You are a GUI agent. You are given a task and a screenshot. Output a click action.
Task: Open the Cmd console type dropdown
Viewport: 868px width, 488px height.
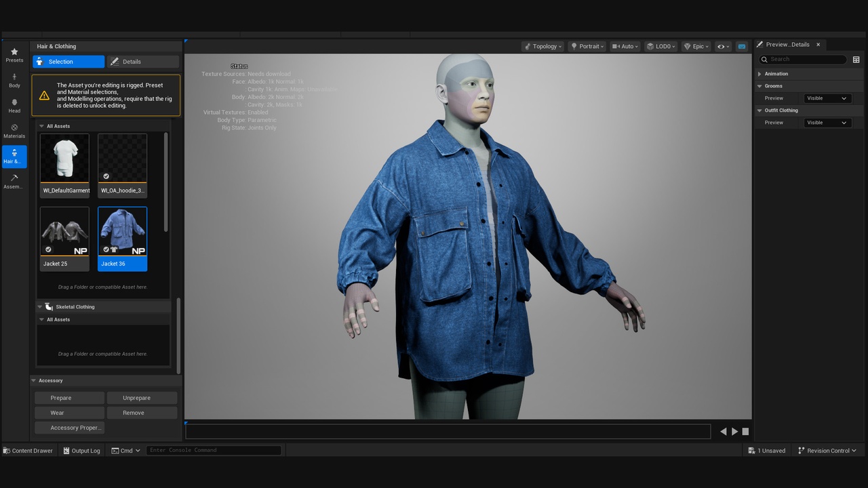click(126, 451)
